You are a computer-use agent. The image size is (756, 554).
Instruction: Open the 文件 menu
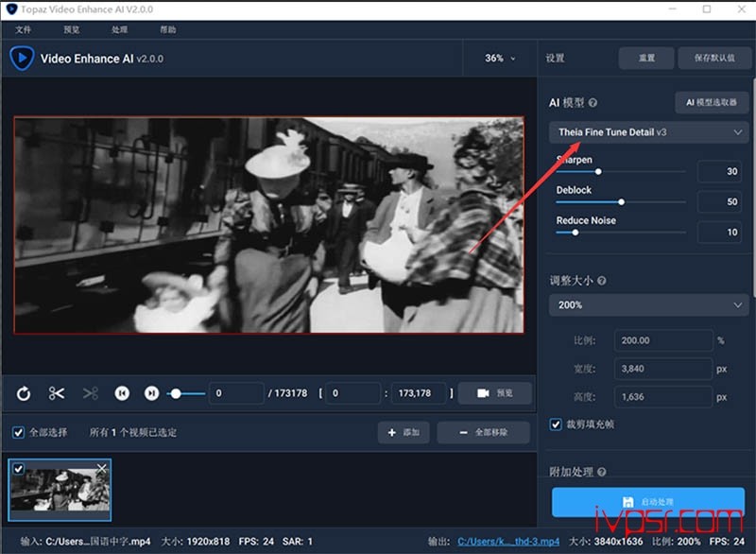click(x=23, y=30)
